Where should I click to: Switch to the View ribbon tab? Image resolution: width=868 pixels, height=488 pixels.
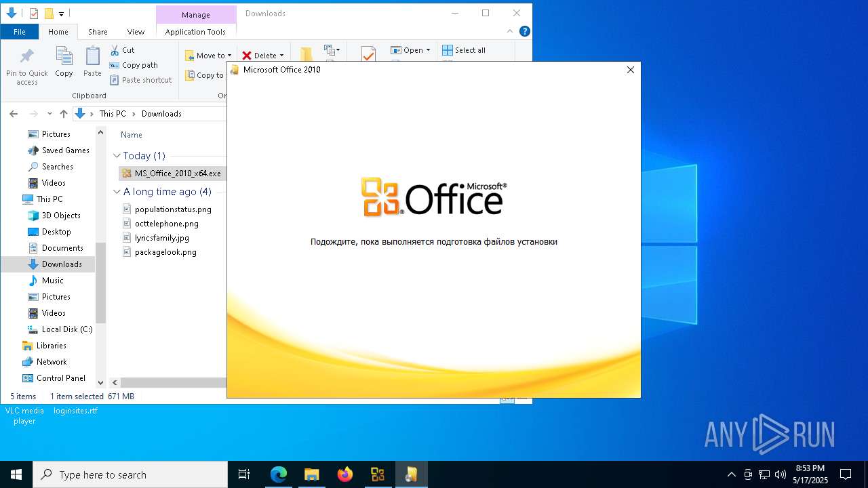(x=136, y=32)
